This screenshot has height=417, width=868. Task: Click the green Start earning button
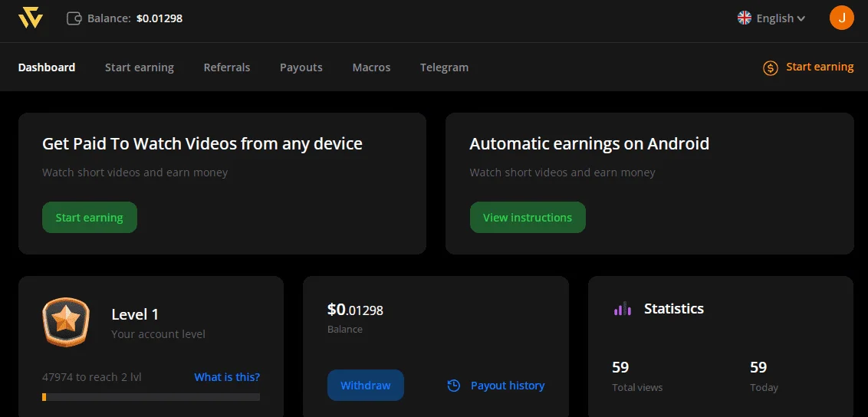click(90, 218)
